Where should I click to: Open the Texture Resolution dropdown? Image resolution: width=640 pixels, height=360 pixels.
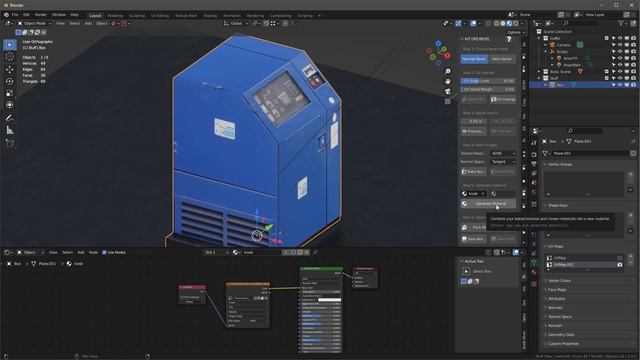tap(503, 153)
